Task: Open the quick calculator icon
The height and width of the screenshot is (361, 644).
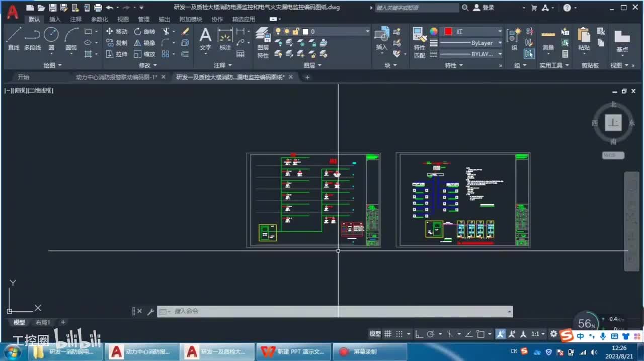Action: click(x=566, y=54)
